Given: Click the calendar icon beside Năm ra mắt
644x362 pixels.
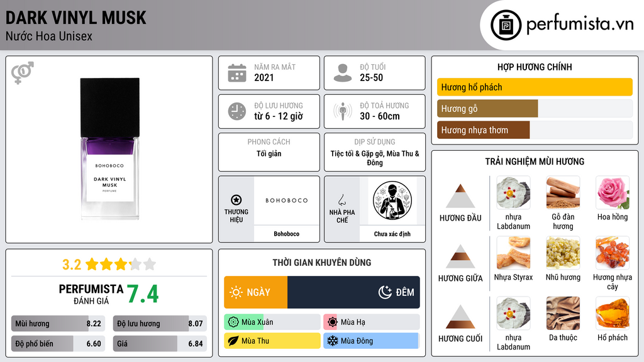Looking at the screenshot, I should point(237,73).
